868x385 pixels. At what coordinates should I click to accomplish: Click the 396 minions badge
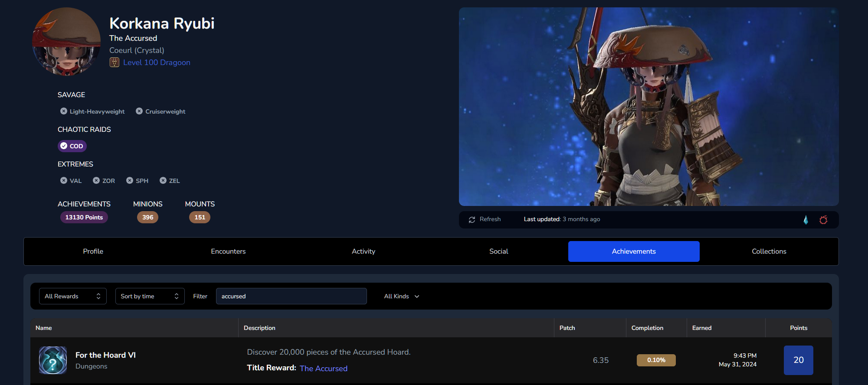148,217
